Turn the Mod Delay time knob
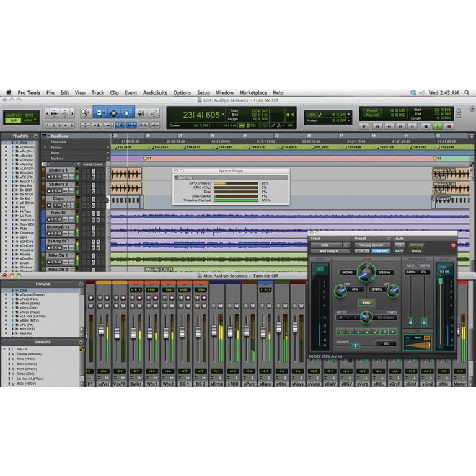 tap(366, 270)
